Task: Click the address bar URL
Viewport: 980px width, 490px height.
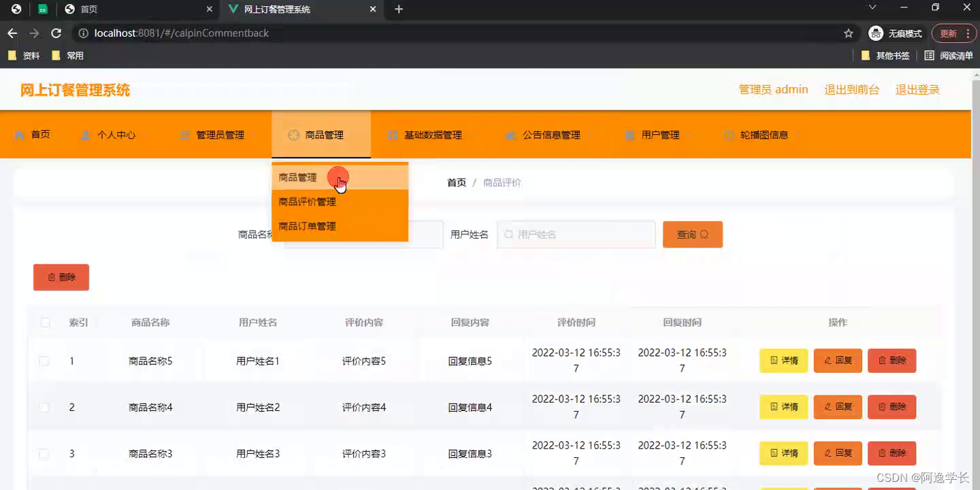Action: (x=182, y=33)
